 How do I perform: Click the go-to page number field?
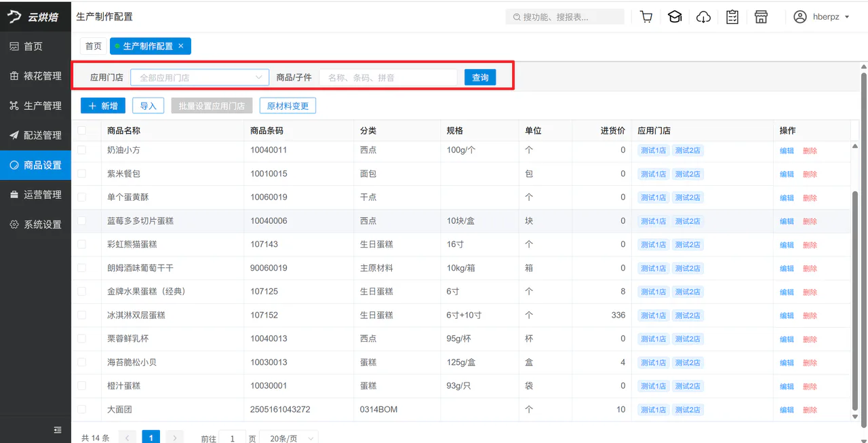coord(232,439)
